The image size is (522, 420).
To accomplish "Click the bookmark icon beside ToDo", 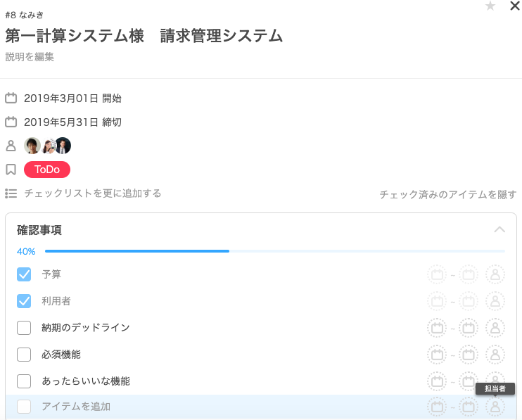I will coord(11,170).
